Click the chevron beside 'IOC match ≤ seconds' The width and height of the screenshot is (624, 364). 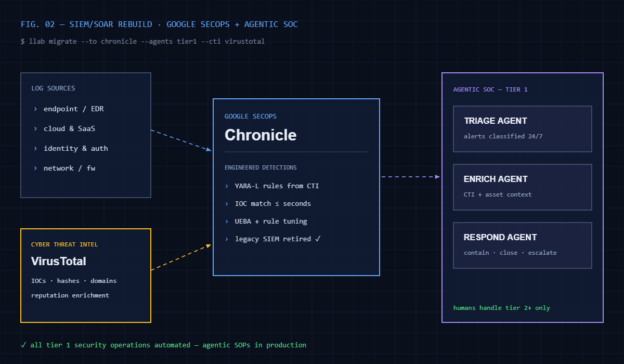227,203
